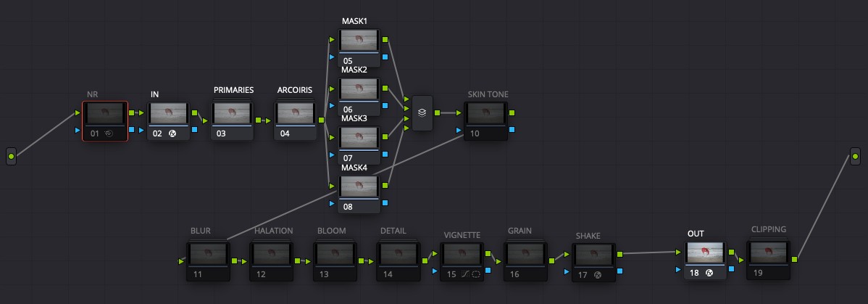Click the green RGB output of MASK2 node
The width and height of the screenshot is (868, 304).
click(x=385, y=88)
